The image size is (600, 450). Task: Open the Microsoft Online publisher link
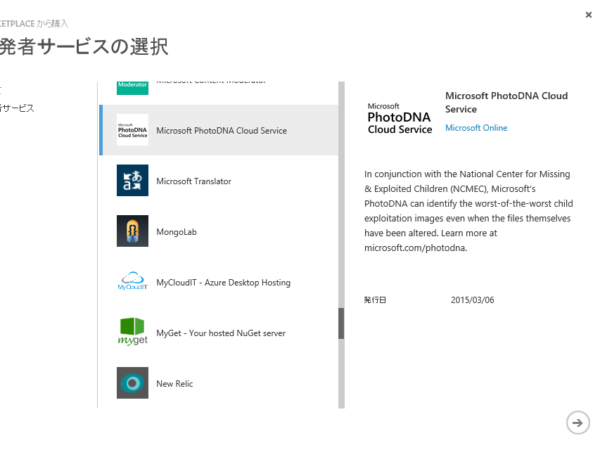point(476,128)
